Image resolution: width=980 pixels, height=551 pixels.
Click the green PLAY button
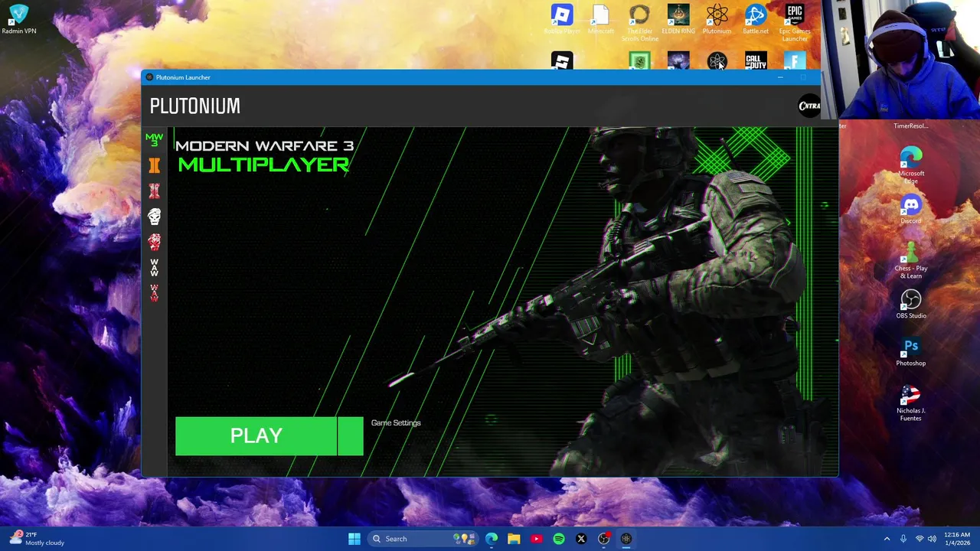pyautogui.click(x=256, y=436)
